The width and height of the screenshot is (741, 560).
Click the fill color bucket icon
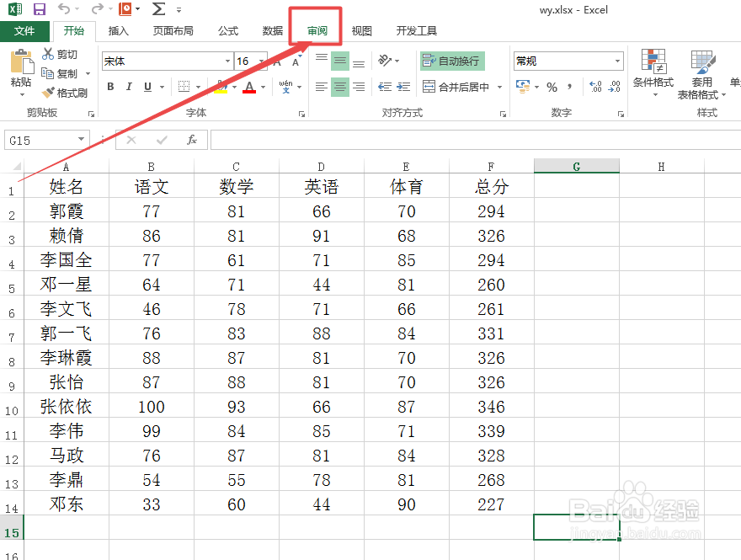[221, 86]
